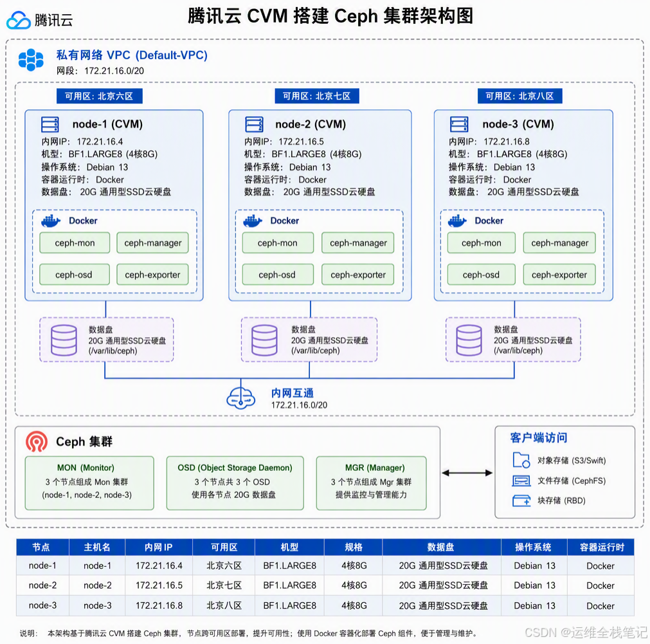The height and width of the screenshot is (644, 650).
Task: Click ceph-mon box in node-3
Action: tap(482, 243)
